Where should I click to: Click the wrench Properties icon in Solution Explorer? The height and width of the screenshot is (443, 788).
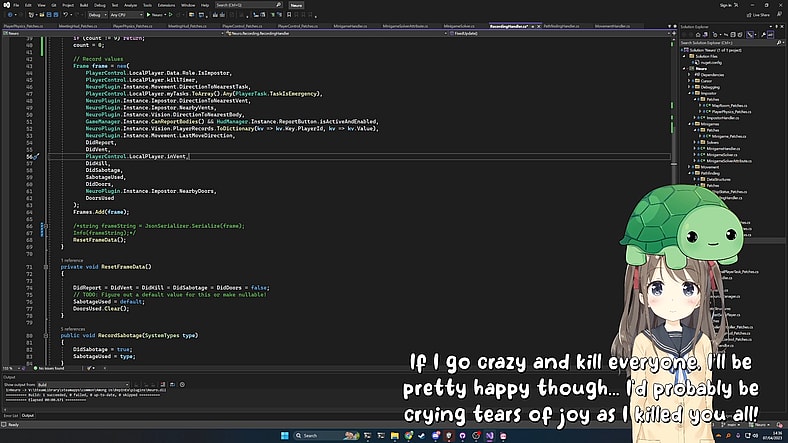(763, 35)
